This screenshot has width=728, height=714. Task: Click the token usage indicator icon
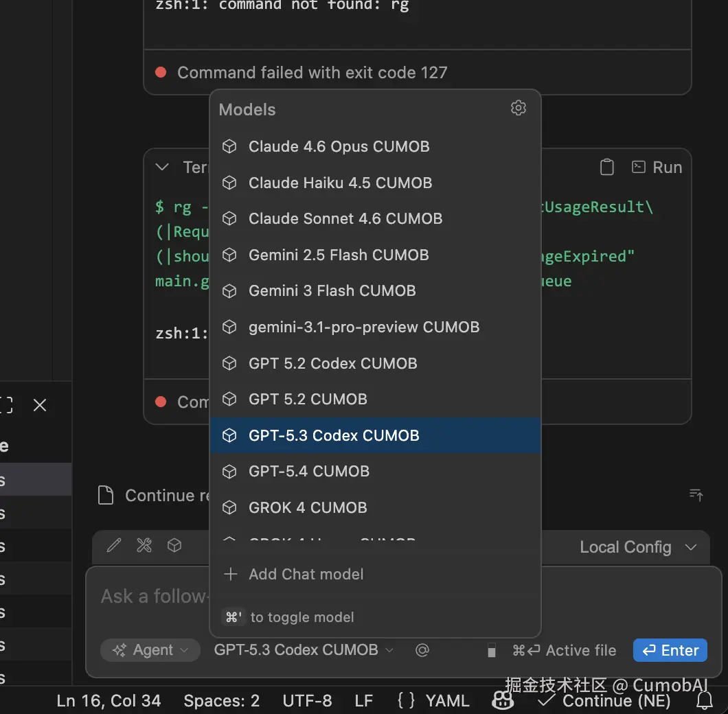tap(492, 650)
